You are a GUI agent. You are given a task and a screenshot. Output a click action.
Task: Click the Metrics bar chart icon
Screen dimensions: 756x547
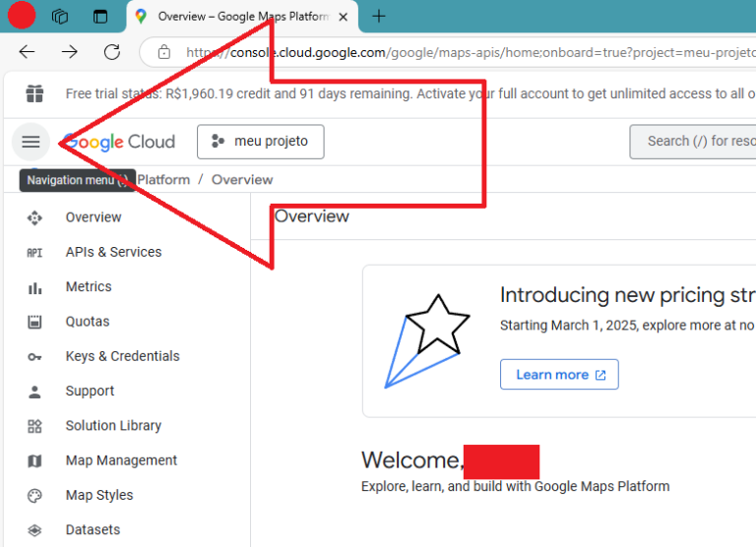pos(35,287)
